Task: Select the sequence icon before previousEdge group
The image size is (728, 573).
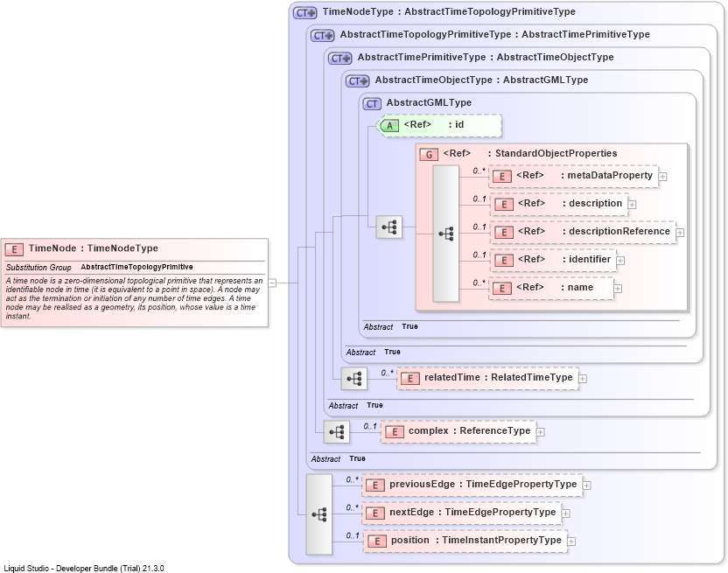Action: (x=319, y=514)
